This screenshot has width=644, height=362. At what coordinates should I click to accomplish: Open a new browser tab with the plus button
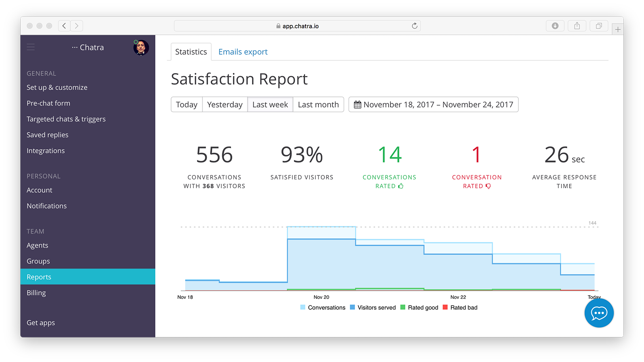coord(617,29)
